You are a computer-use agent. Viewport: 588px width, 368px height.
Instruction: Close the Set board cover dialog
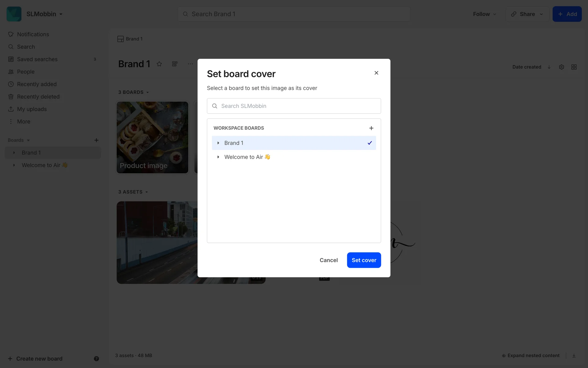(x=376, y=73)
